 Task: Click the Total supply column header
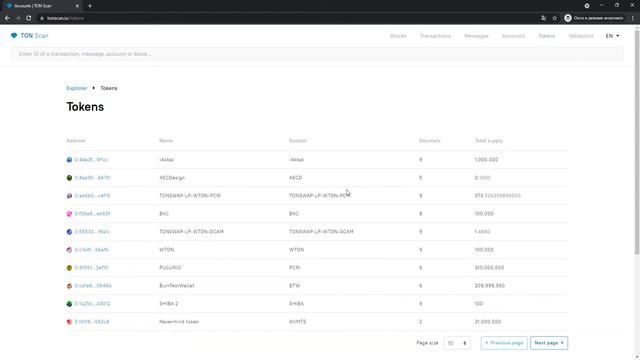tap(489, 141)
